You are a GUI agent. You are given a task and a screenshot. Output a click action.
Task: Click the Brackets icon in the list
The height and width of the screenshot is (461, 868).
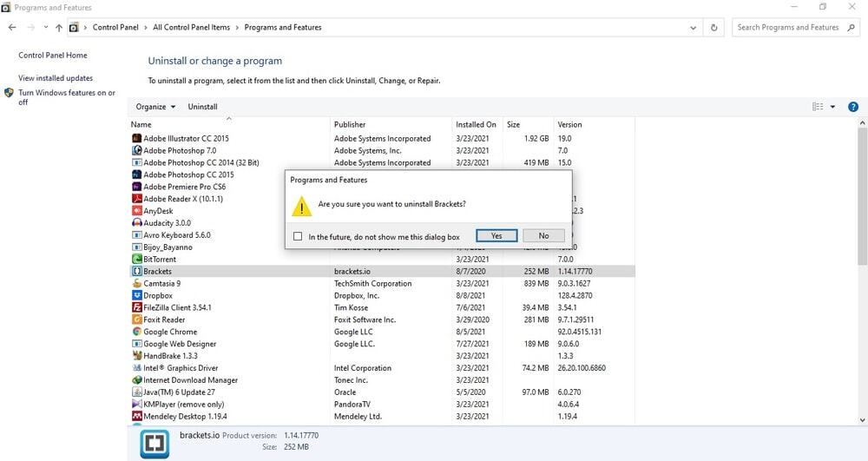pos(137,271)
